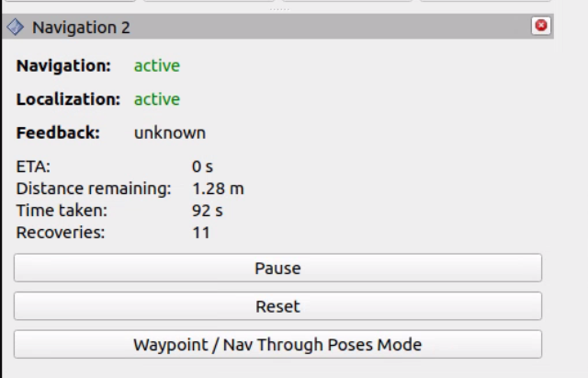
Task: Close the Navigation 2 panel
Action: click(x=541, y=26)
